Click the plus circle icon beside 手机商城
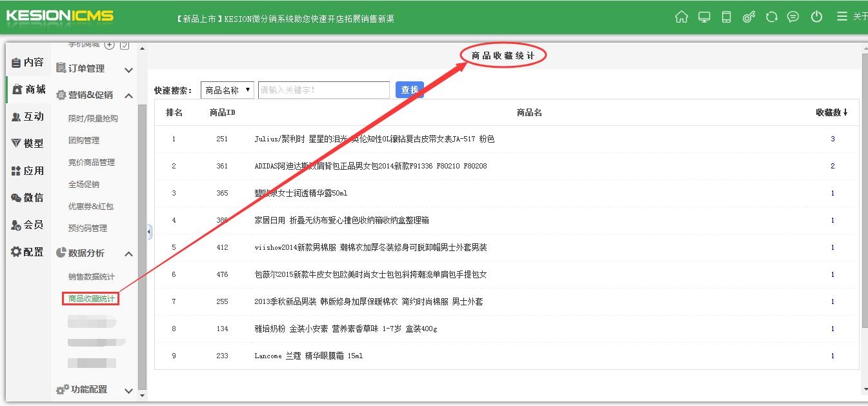This screenshot has height=406, width=868. point(109,45)
